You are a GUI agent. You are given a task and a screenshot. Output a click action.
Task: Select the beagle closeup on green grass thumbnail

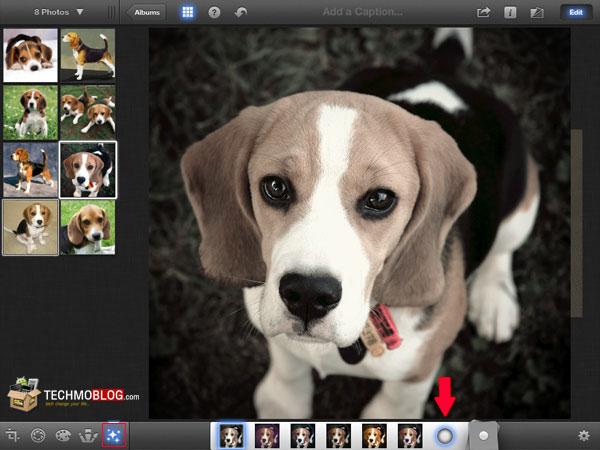[88, 227]
